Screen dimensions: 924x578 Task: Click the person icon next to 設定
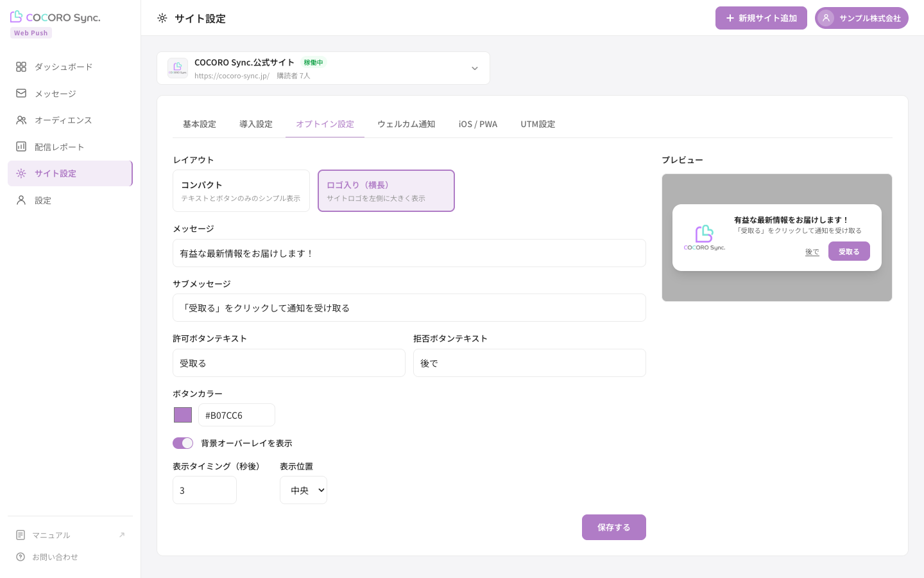coord(21,200)
